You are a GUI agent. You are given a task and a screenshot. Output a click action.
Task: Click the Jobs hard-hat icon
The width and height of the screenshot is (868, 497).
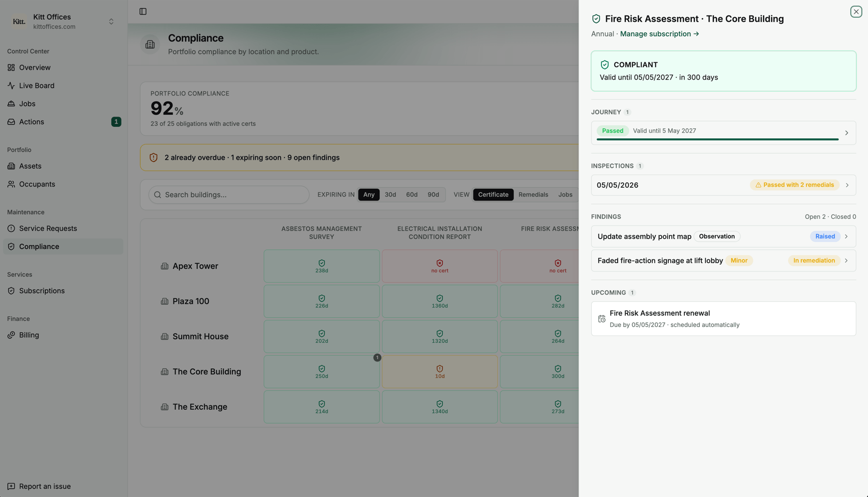[11, 104]
